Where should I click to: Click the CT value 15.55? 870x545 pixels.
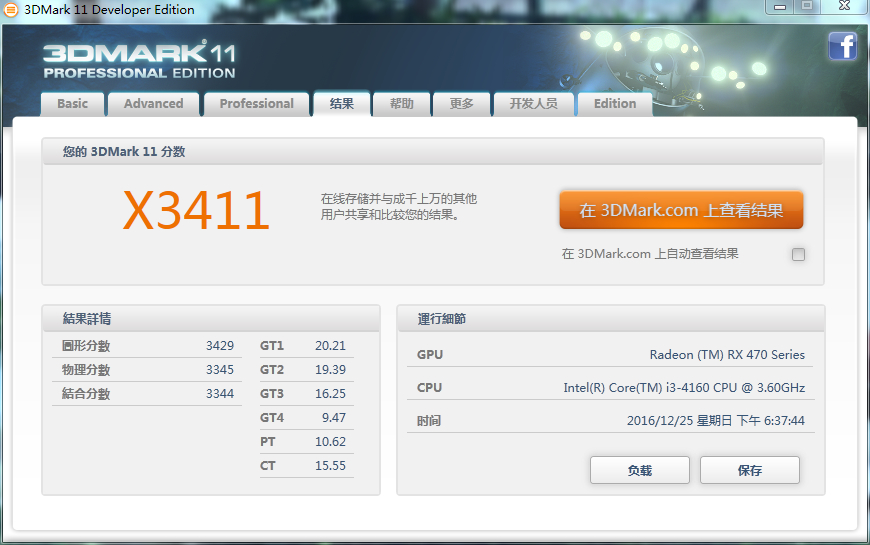[330, 466]
